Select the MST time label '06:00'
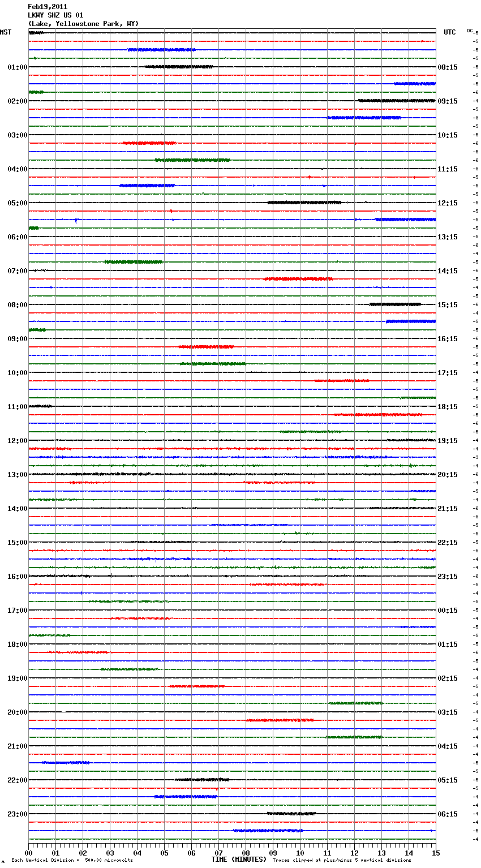 (18, 237)
